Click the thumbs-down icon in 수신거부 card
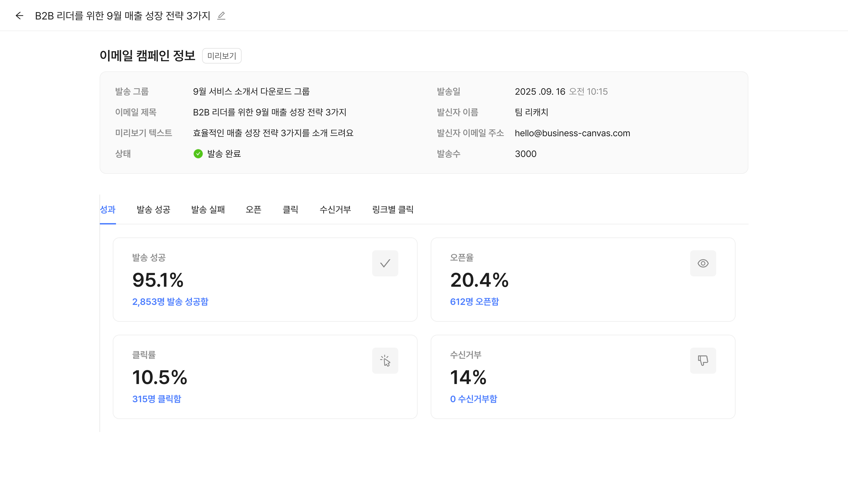Screen dimensions: 848x504 pyautogui.click(x=703, y=361)
